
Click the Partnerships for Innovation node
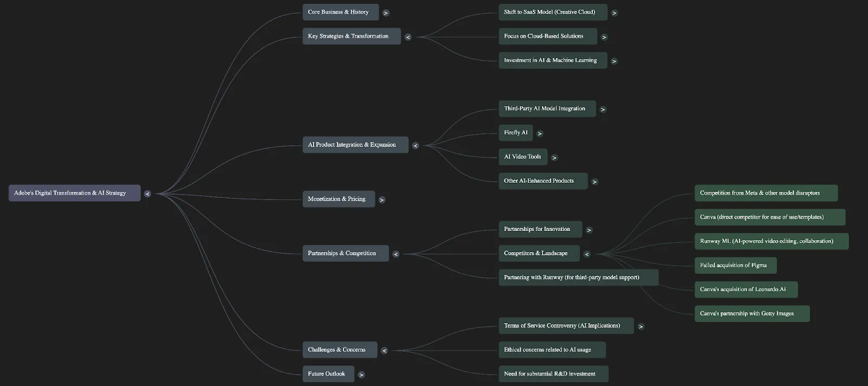(x=540, y=229)
